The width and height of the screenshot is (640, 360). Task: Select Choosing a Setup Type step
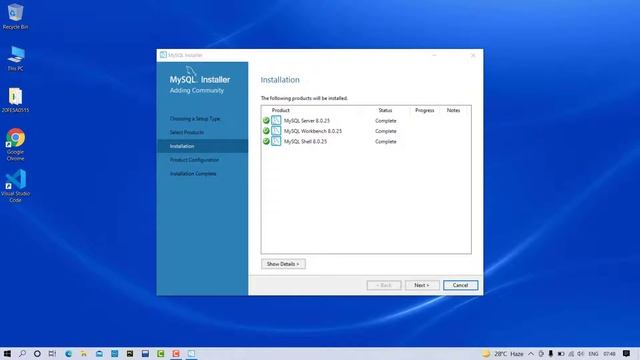point(195,119)
